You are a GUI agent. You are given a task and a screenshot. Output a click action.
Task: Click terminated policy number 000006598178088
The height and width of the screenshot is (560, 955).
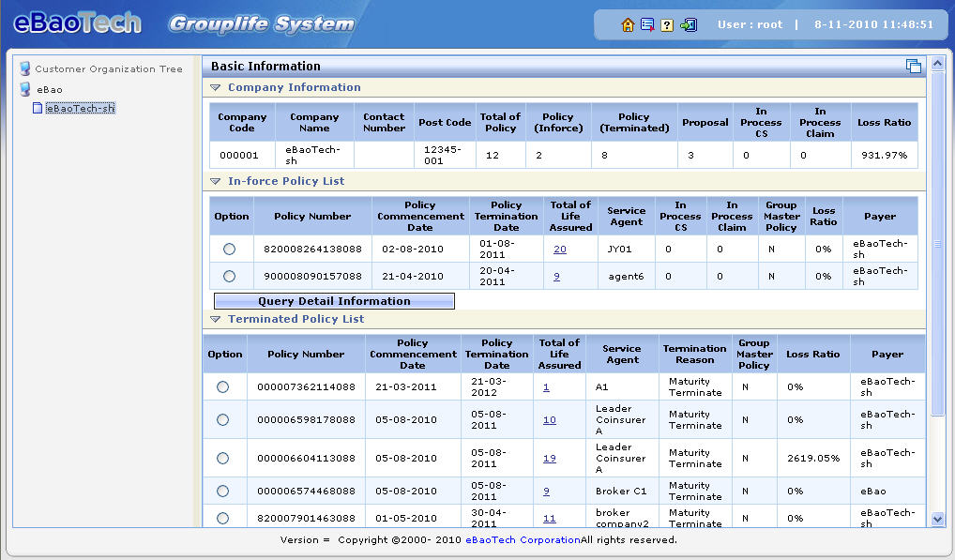tap(306, 420)
